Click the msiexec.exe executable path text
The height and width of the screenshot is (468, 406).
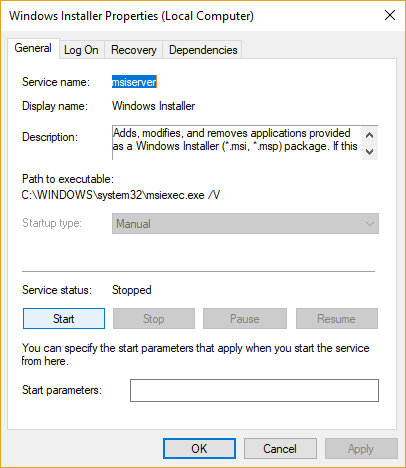121,195
